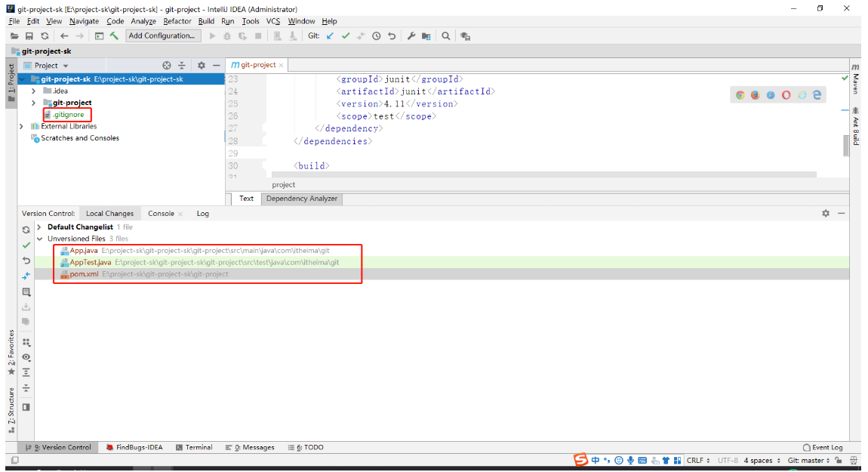
Task: Click the Group By icon in Version Control
Action: click(x=26, y=342)
